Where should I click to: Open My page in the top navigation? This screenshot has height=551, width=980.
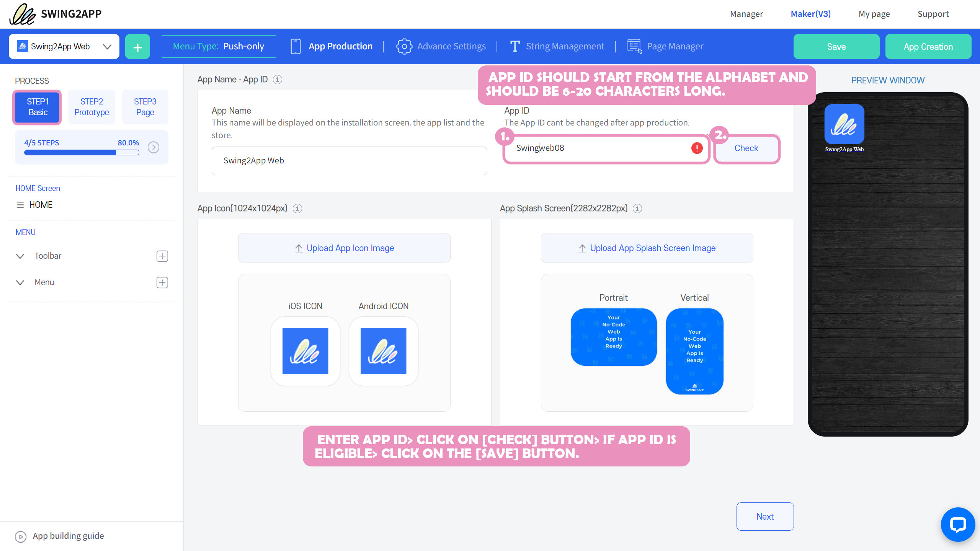[874, 14]
